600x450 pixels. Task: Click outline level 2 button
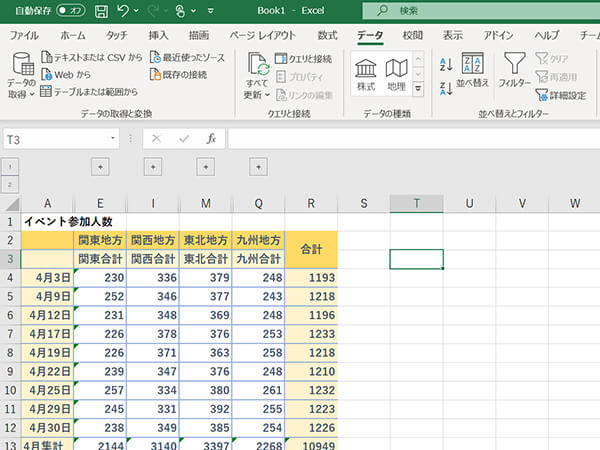(9, 185)
